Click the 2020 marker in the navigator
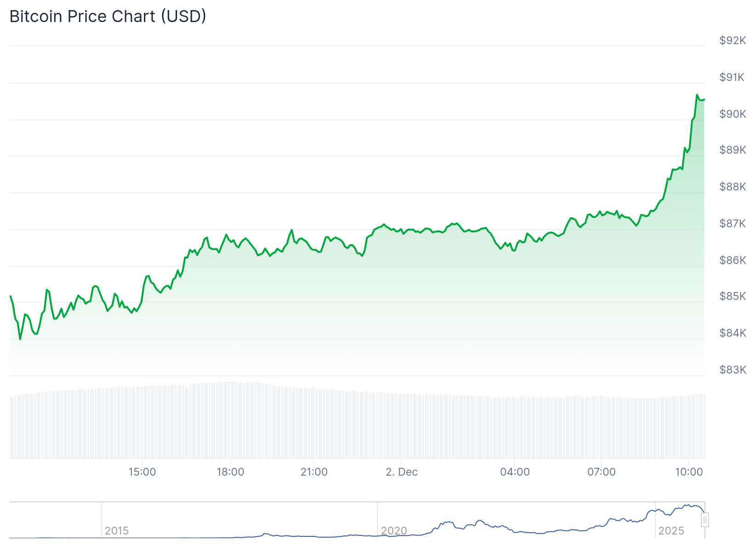This screenshot has height=552, width=756. pyautogui.click(x=394, y=530)
